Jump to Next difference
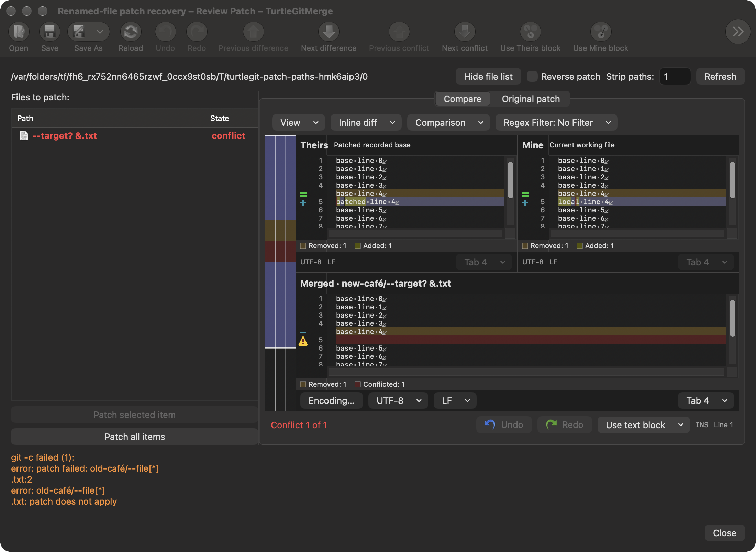This screenshot has width=756, height=552. 329,32
